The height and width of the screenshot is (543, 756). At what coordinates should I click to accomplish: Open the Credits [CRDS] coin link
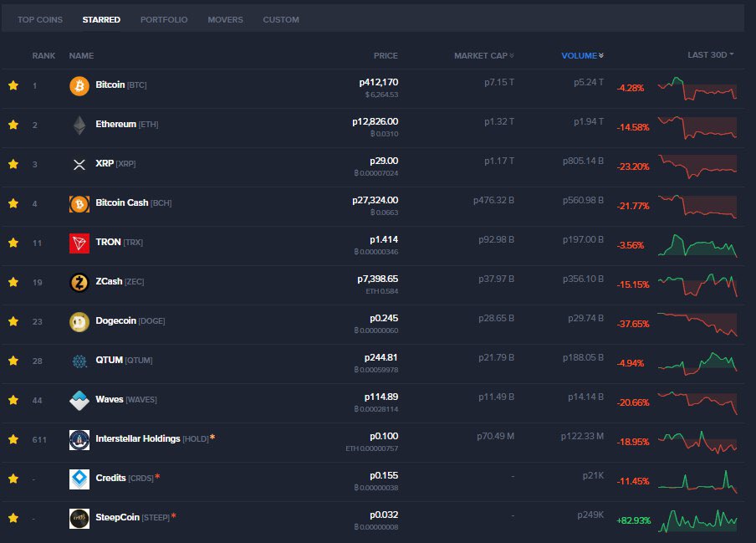(125, 478)
